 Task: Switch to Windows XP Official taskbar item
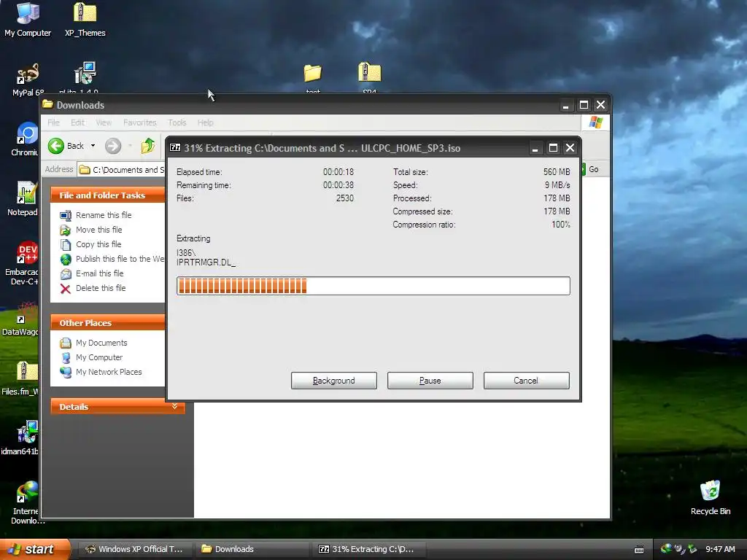point(135,549)
